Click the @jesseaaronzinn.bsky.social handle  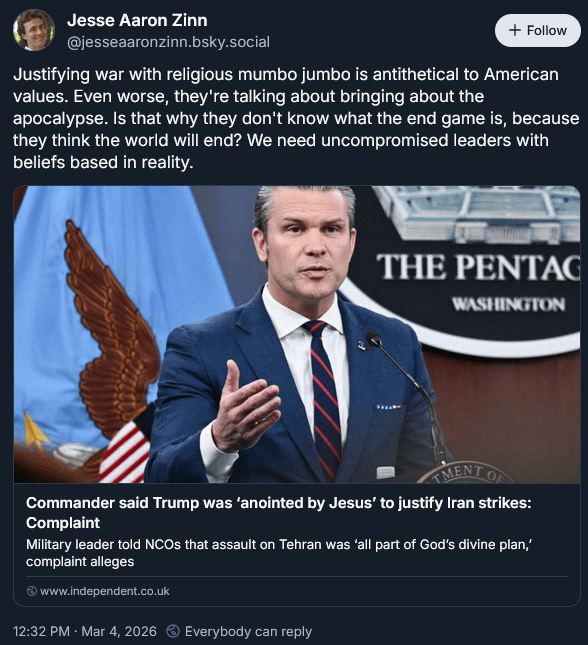click(x=168, y=42)
